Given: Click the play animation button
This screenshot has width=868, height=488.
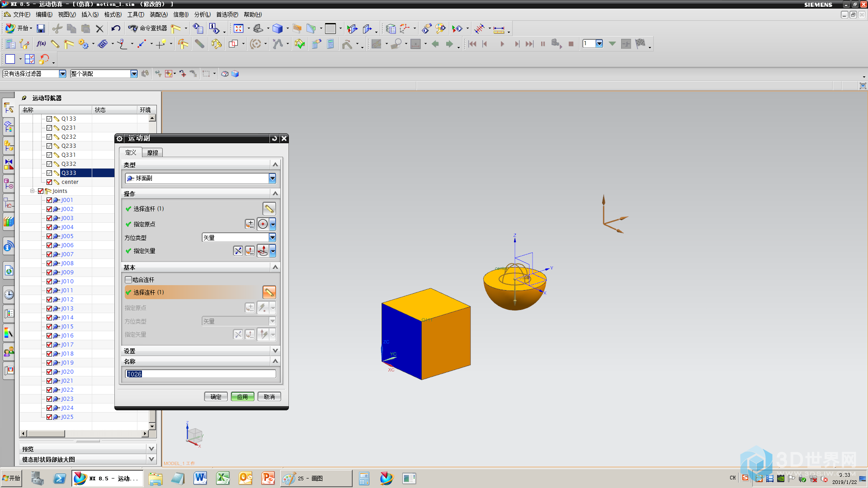Looking at the screenshot, I should 502,44.
